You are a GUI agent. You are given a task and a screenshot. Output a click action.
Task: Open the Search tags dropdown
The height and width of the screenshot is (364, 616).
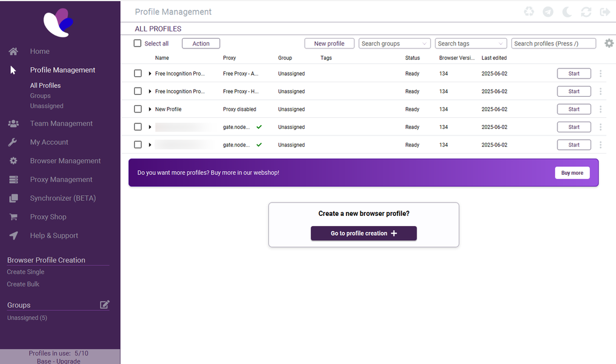tap(470, 44)
